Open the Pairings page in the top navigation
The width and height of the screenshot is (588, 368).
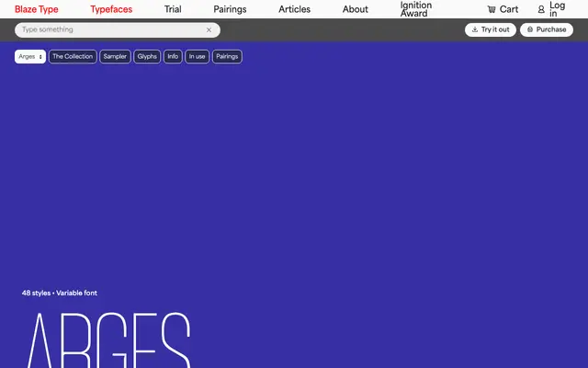230,9
